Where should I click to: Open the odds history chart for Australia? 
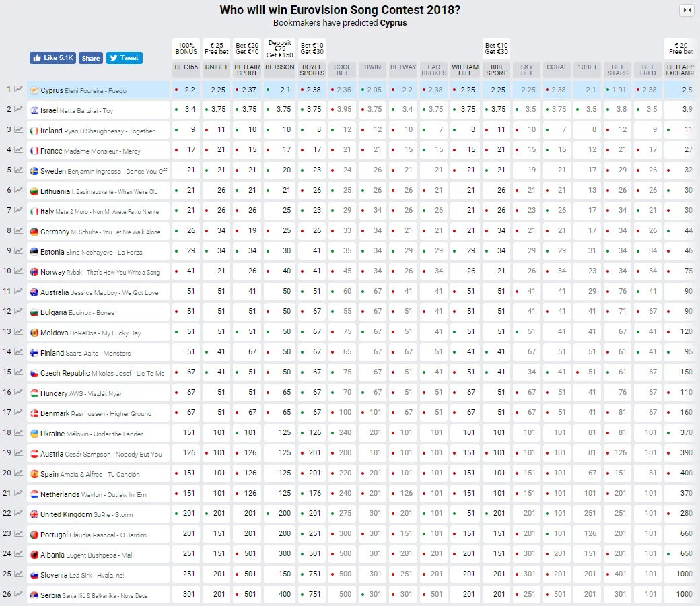pyautogui.click(x=18, y=291)
